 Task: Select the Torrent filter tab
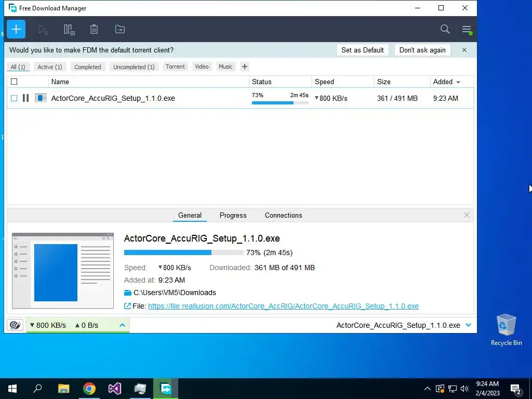(x=175, y=66)
